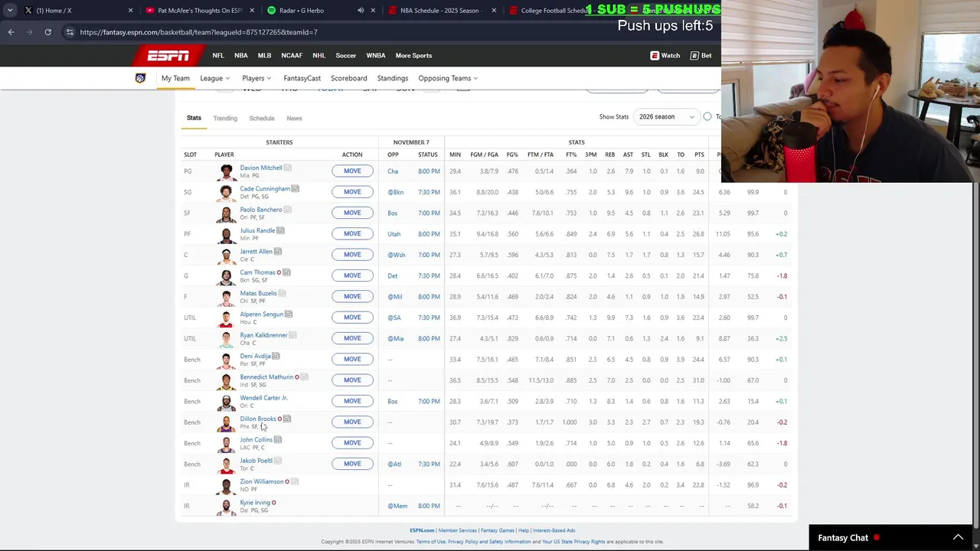Open Scoreboard from the nav bar
This screenshot has height=551, width=980.
349,78
